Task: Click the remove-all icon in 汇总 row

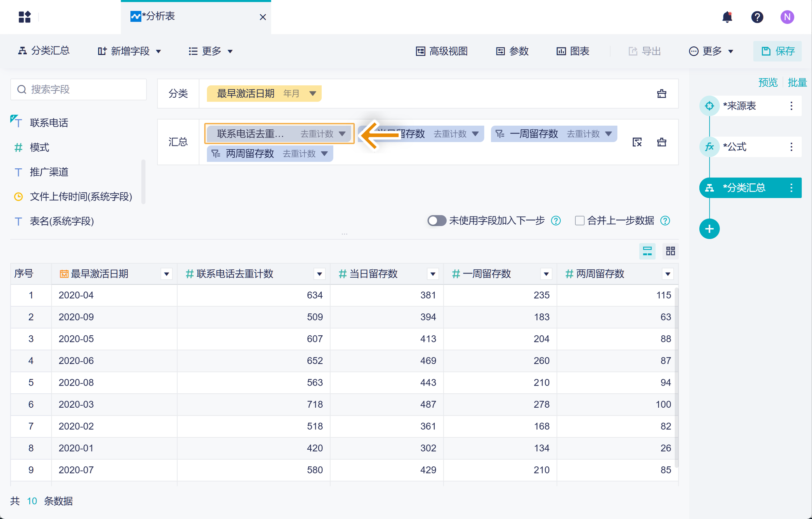Action: [x=637, y=142]
